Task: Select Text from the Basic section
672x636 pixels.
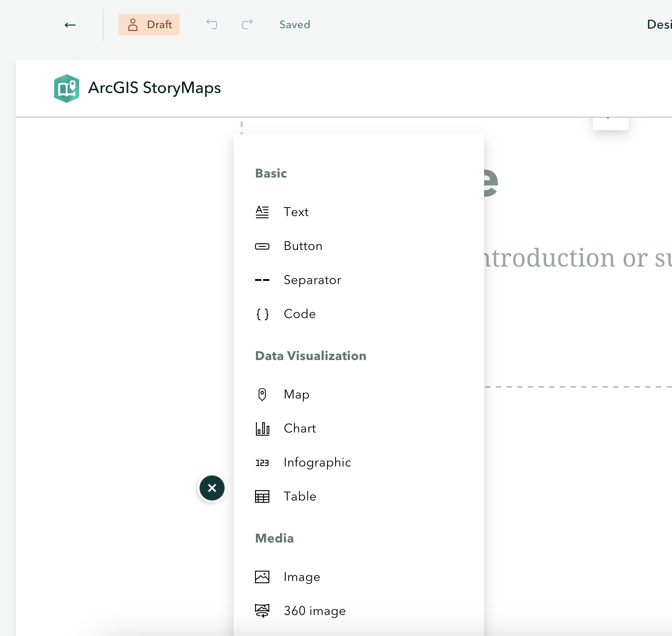Action: pos(296,212)
